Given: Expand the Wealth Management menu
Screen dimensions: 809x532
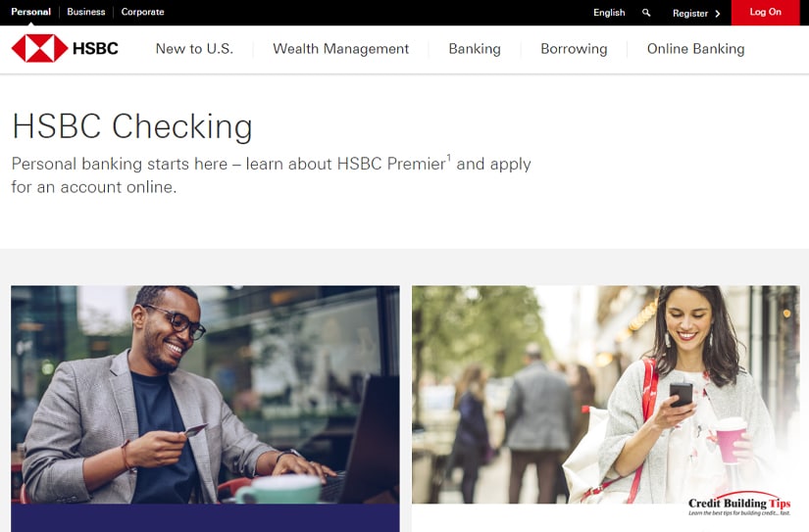Looking at the screenshot, I should point(340,49).
